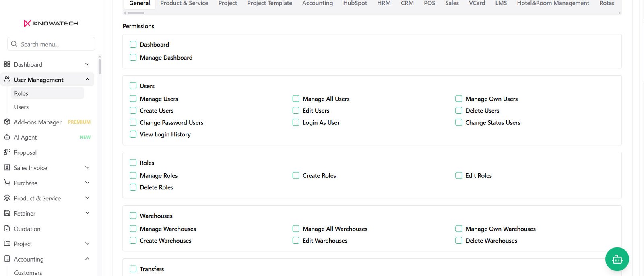
Task: Click the Knowatech logo
Action: tap(51, 23)
